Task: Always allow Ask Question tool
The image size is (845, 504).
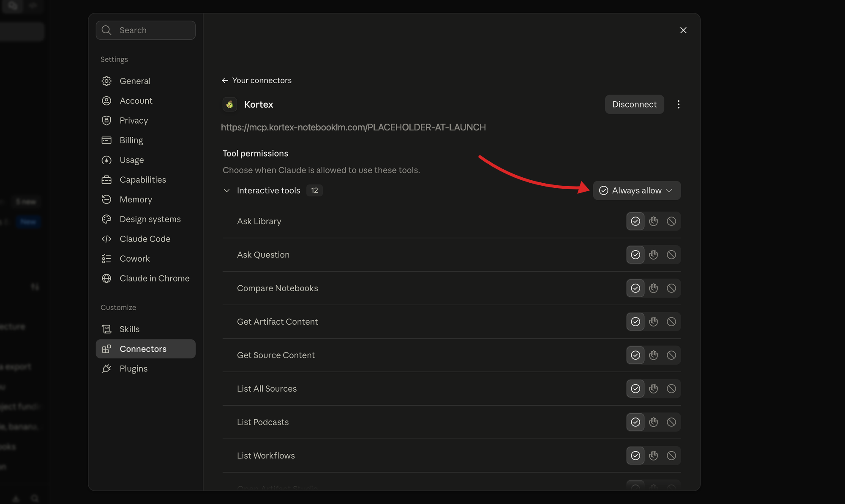Action: [635, 255]
